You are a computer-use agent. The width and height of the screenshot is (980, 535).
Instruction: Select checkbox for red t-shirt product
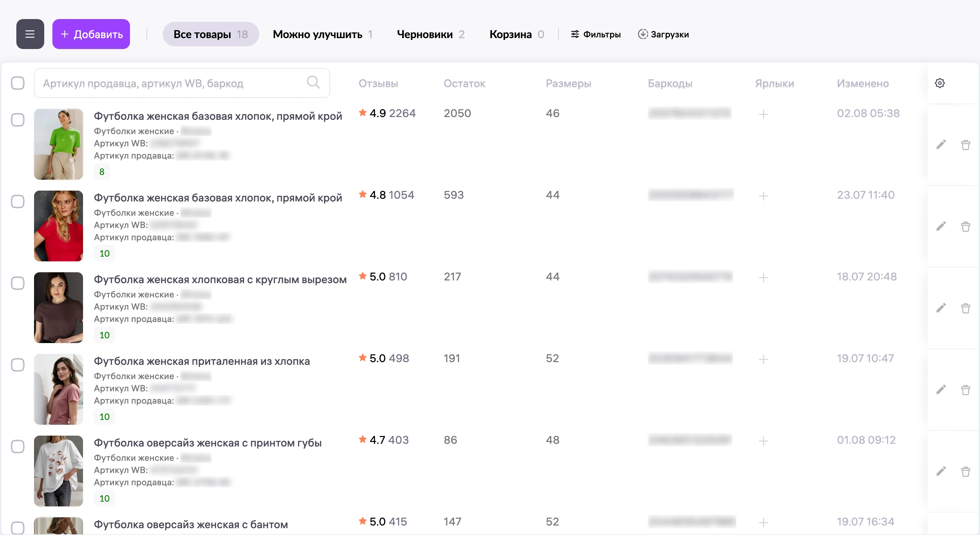click(x=17, y=201)
